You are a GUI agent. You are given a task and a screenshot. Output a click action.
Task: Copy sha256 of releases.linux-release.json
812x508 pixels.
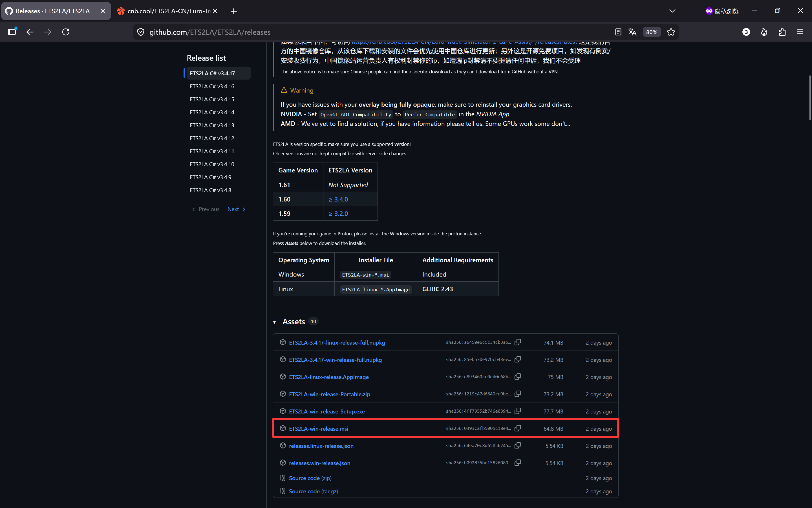tap(518, 446)
